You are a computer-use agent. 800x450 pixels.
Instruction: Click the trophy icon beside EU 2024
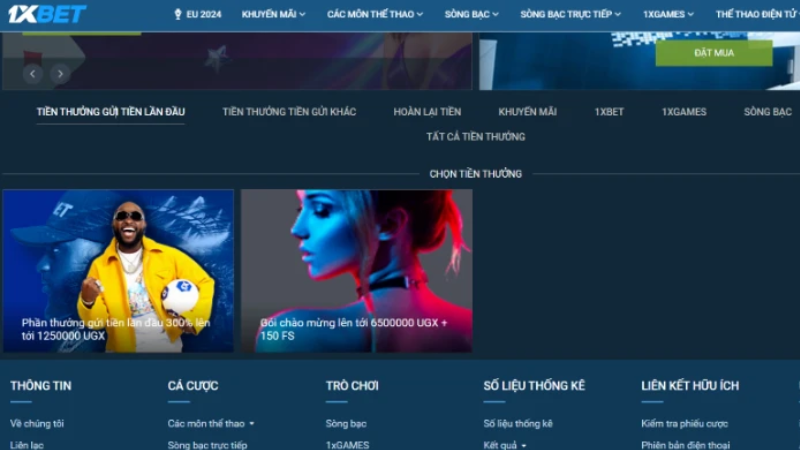[178, 14]
